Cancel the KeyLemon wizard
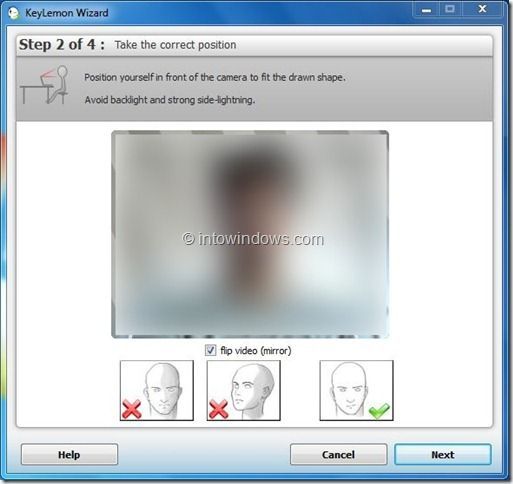The image size is (513, 484). click(x=338, y=455)
